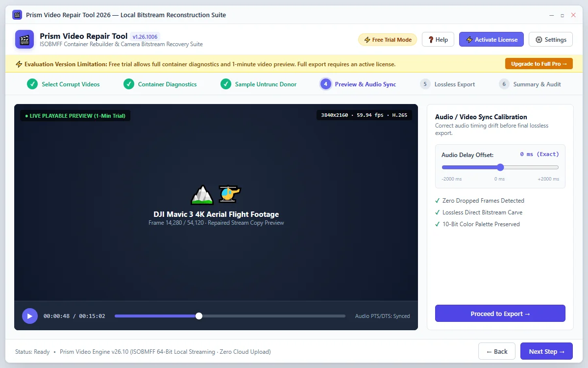This screenshot has height=368, width=588.
Task: Click the small app icon in the title bar
Action: pos(17,15)
